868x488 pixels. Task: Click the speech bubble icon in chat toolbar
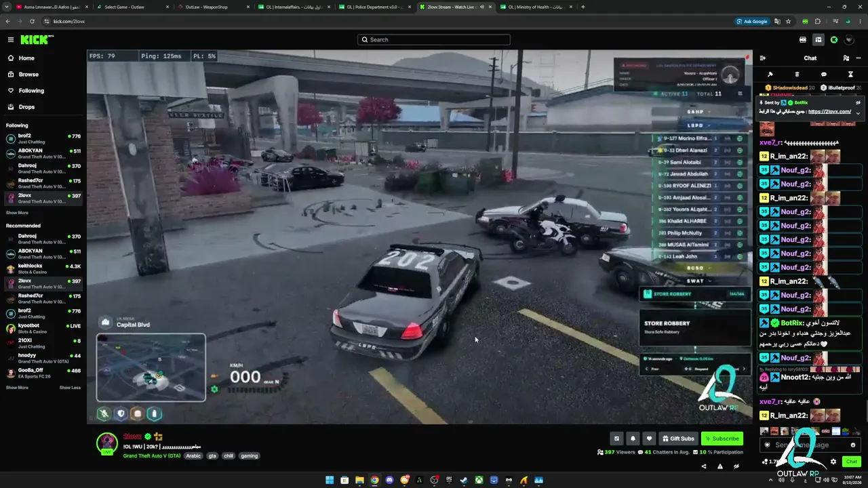click(x=824, y=75)
